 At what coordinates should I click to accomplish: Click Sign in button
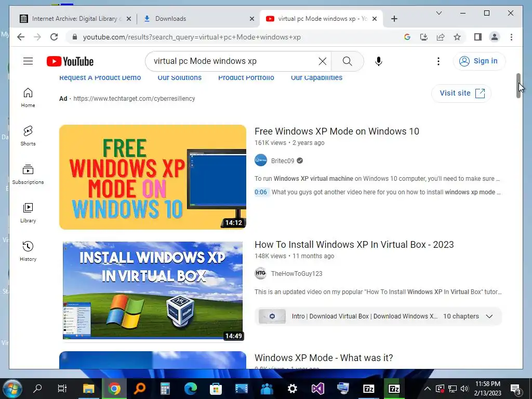pyautogui.click(x=479, y=61)
